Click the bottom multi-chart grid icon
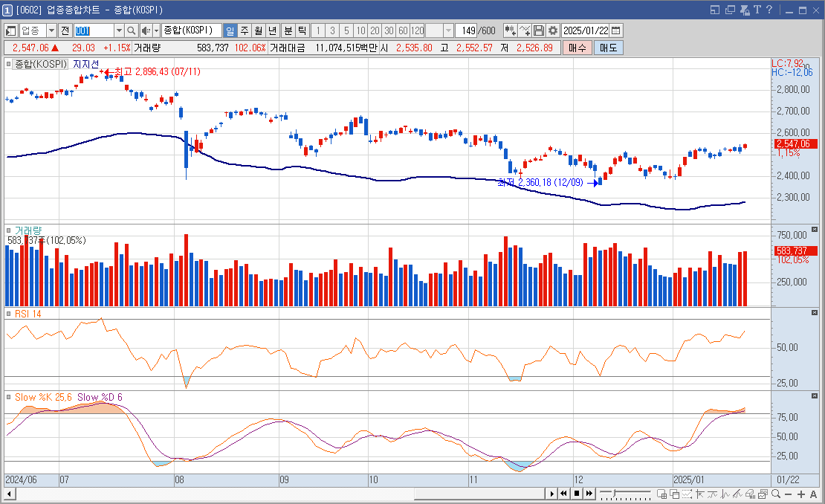 [662, 494]
